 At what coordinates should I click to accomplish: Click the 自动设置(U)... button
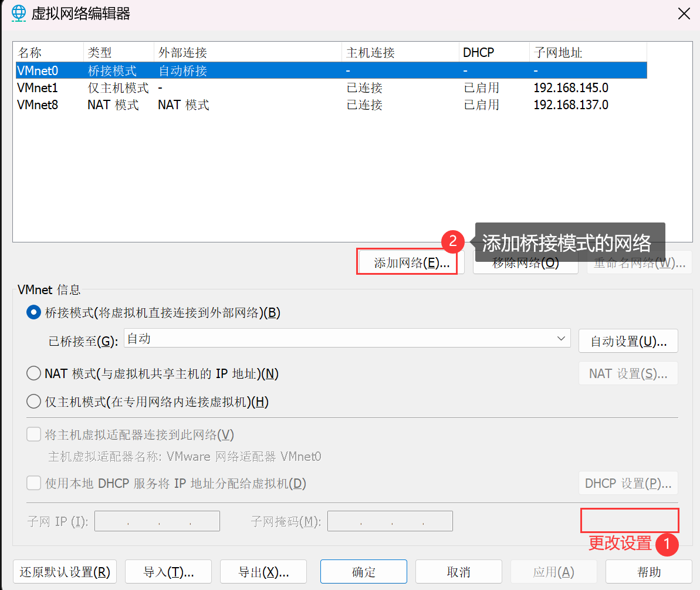coord(628,341)
